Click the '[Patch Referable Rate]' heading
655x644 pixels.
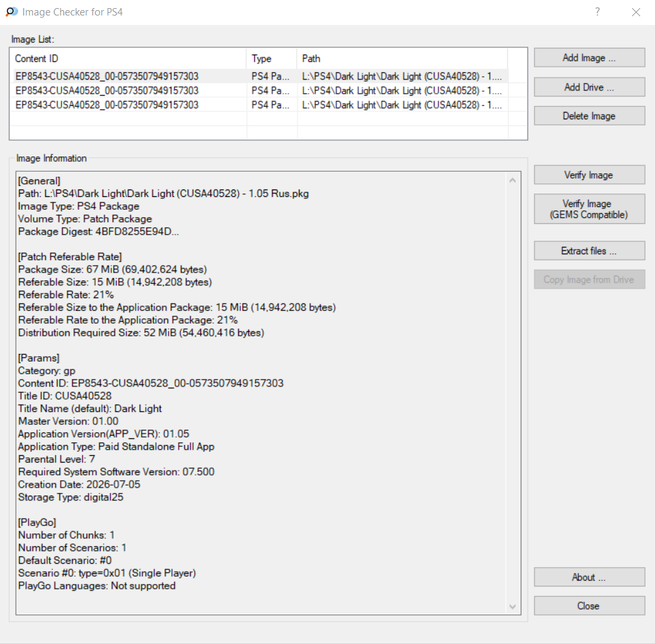point(69,256)
